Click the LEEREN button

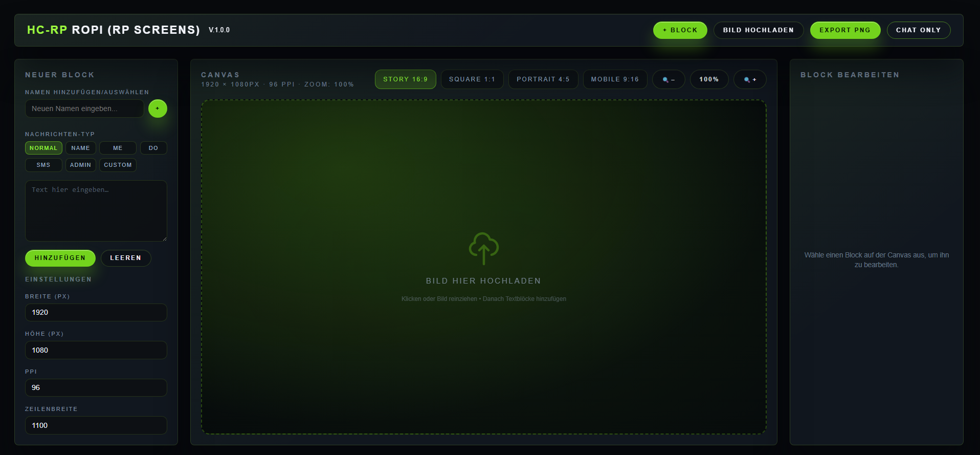pyautogui.click(x=125, y=258)
